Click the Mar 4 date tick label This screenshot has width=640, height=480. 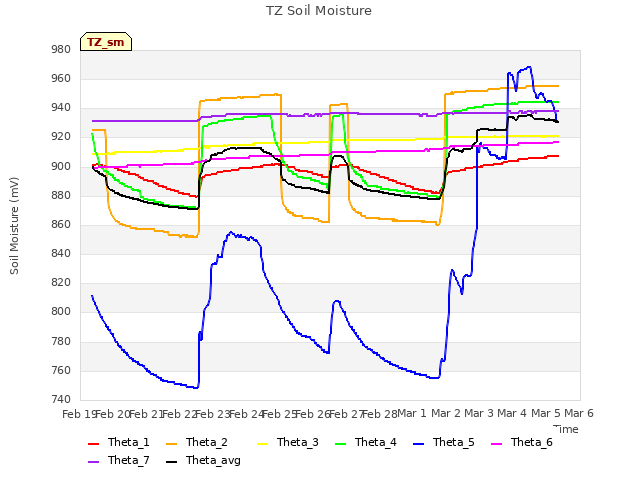[x=512, y=413]
